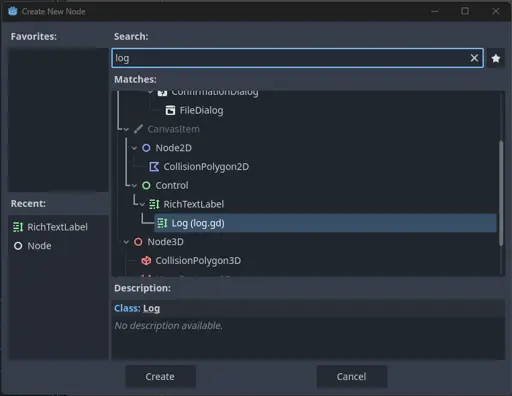512x396 pixels.
Task: Select Control in the matches tree
Action: 172,185
